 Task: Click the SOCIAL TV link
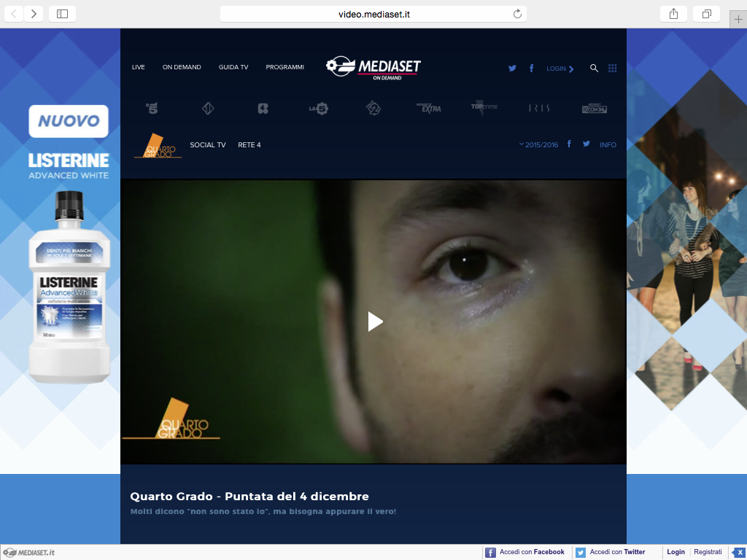(x=208, y=145)
